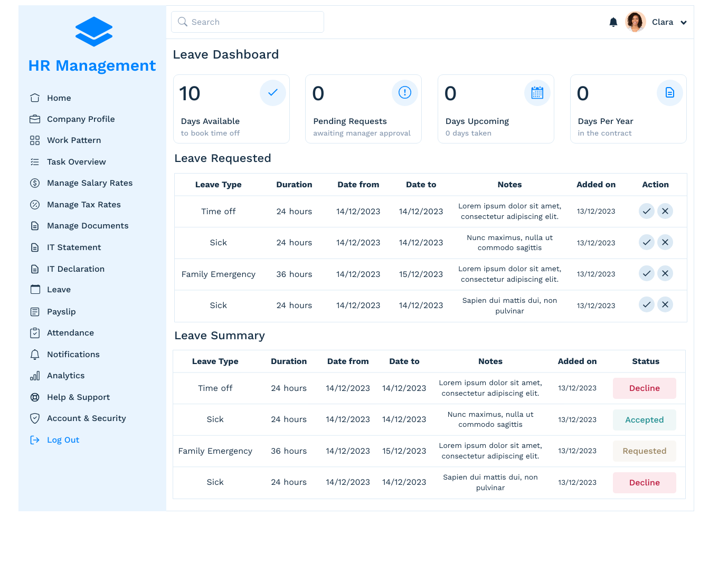Open Manage Documents in sidebar
The width and height of the screenshot is (728, 564).
point(88,226)
